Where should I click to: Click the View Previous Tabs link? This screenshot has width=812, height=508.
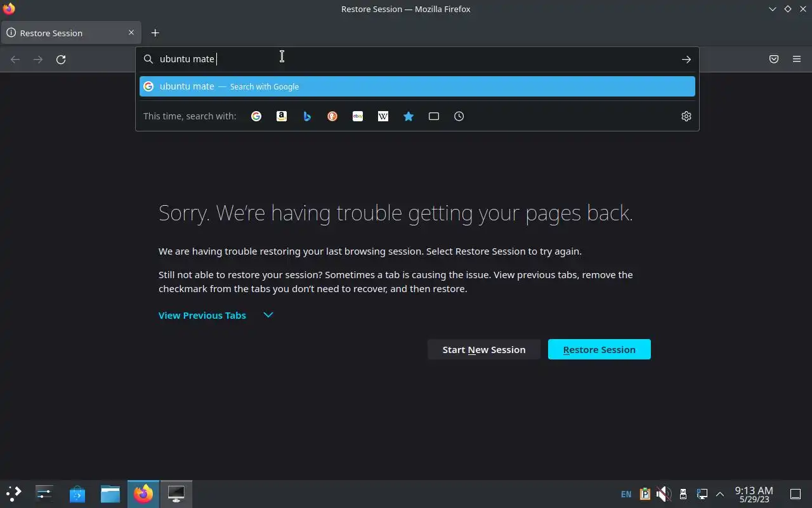coord(202,315)
